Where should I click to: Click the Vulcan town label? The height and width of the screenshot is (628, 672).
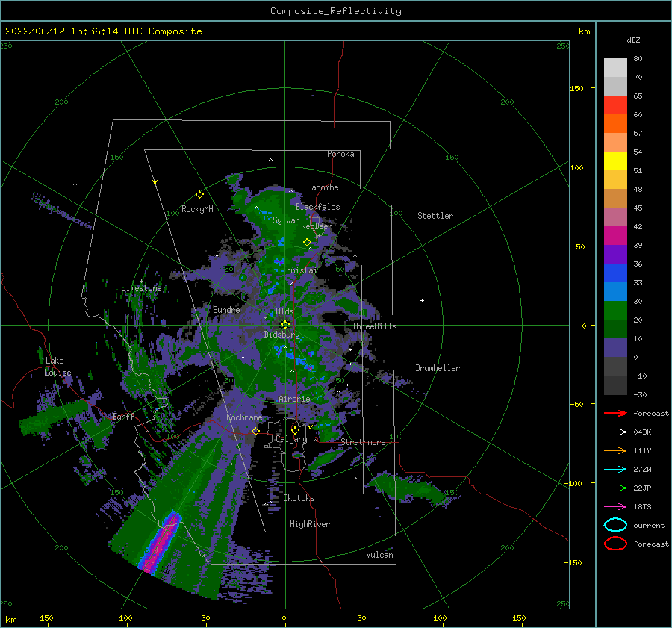[x=380, y=555]
